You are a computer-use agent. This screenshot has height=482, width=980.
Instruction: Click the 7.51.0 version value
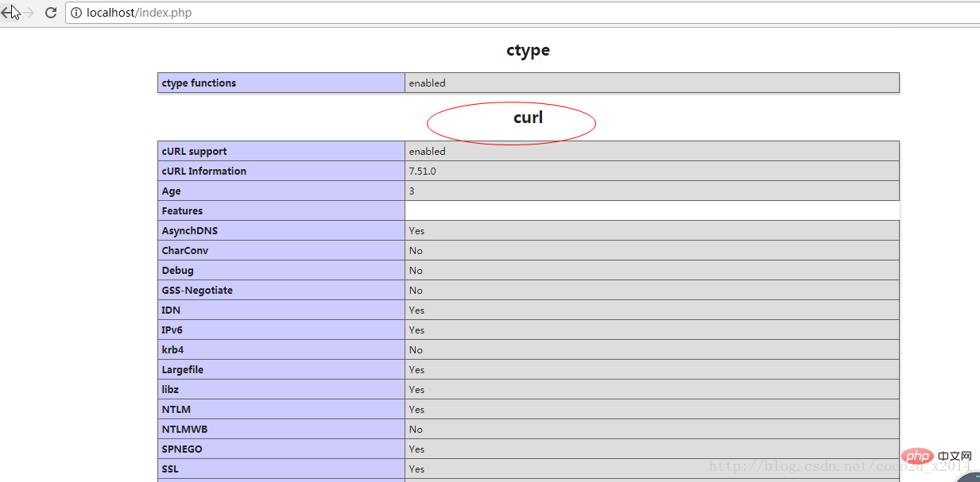[x=422, y=171]
